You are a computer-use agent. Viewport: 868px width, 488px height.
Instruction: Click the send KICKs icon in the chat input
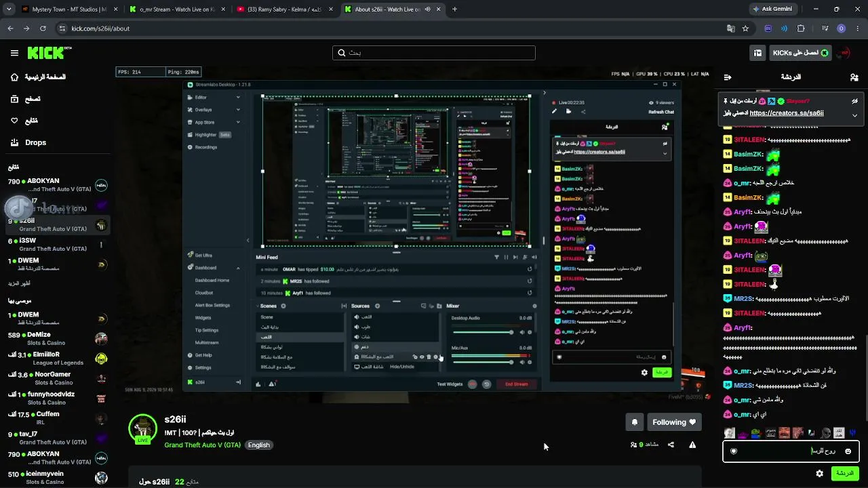733,451
